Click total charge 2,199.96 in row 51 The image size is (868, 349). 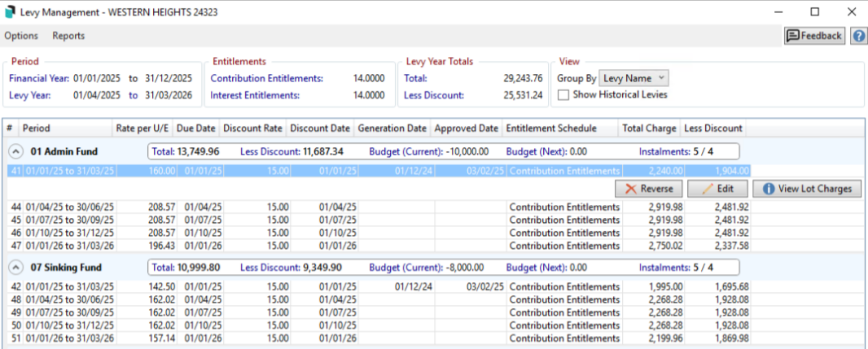664,338
